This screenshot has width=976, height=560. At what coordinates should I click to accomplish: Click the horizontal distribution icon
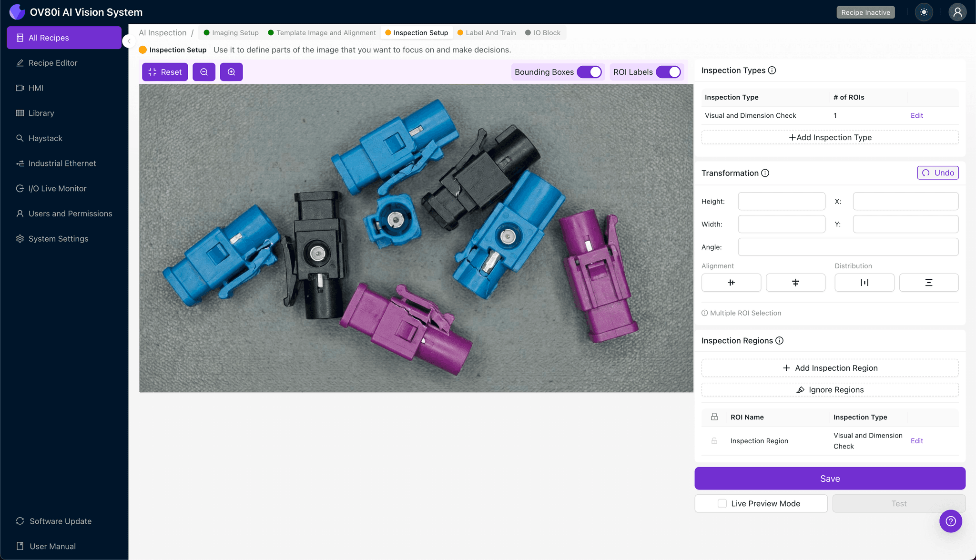[x=864, y=283]
